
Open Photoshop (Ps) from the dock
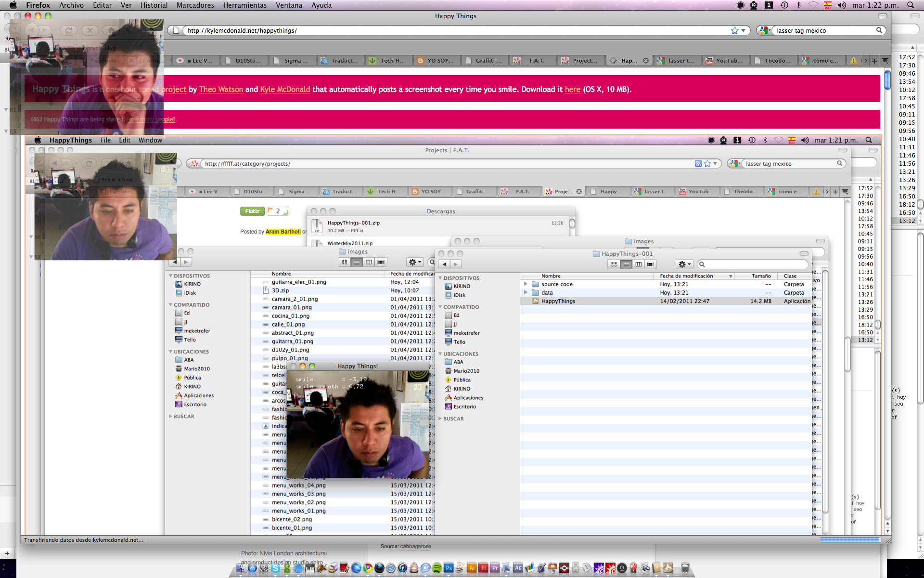449,568
